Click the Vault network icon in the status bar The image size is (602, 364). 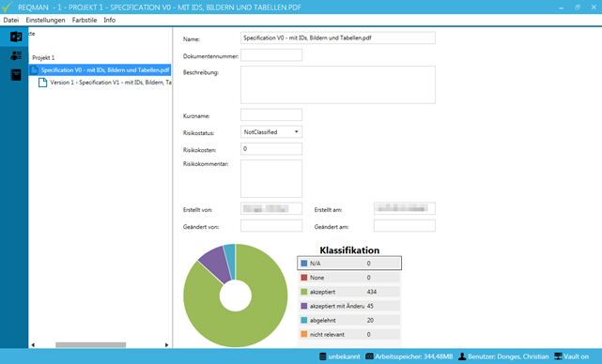click(558, 356)
